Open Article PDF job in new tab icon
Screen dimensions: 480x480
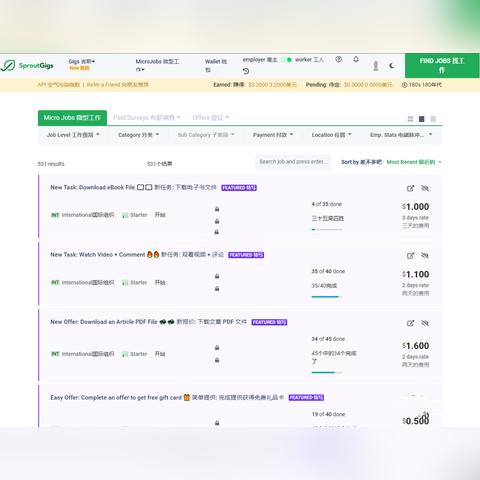[410, 323]
